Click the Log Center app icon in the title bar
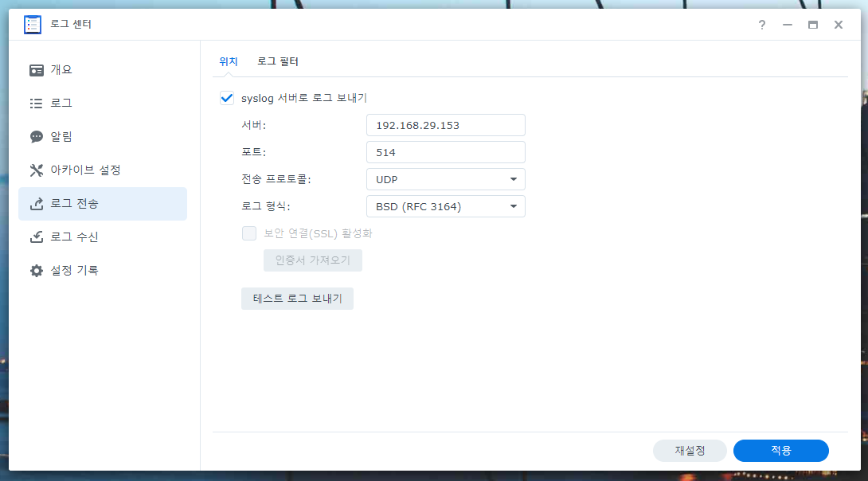868x481 pixels. (32, 25)
